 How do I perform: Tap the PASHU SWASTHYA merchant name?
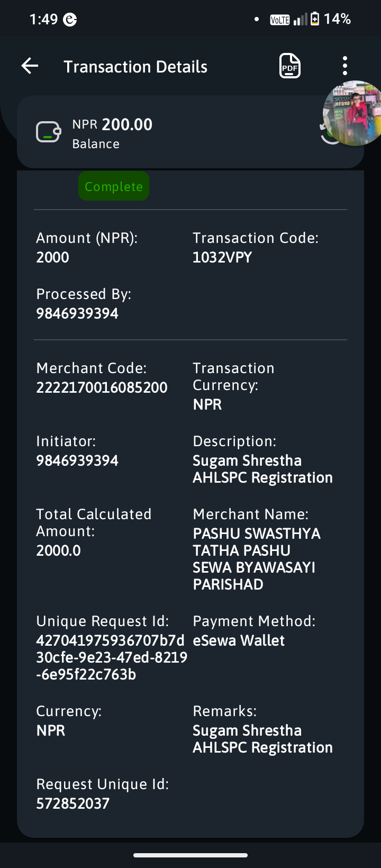pyautogui.click(x=257, y=559)
